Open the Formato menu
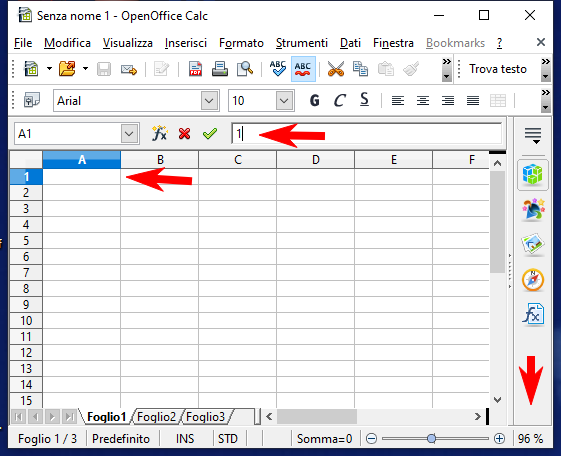Screen dimensions: 561x456 tap(241, 43)
